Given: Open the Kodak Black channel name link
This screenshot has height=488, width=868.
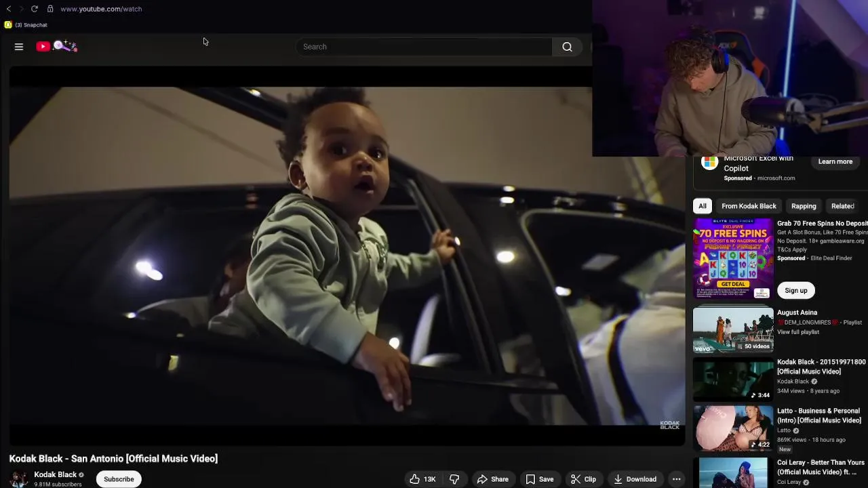Looking at the screenshot, I should [56, 474].
